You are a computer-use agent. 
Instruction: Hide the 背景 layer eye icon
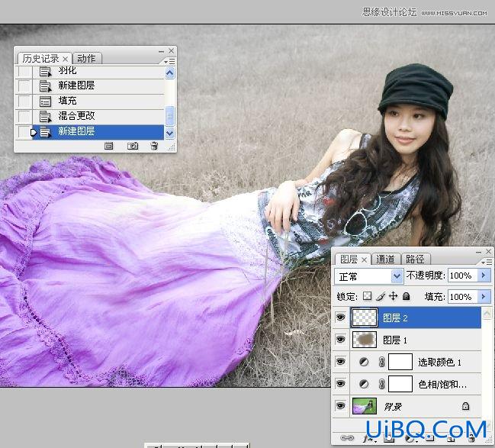(x=341, y=406)
